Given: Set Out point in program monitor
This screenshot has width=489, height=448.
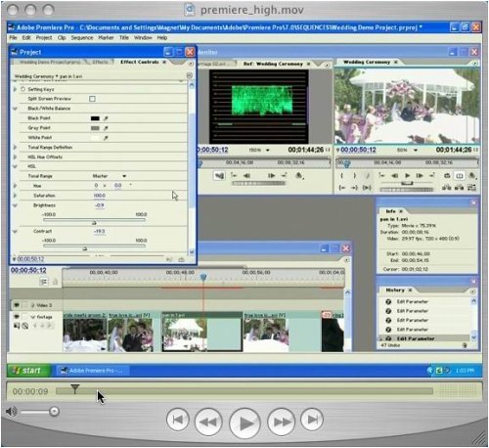Looking at the screenshot, I should pos(355,176).
